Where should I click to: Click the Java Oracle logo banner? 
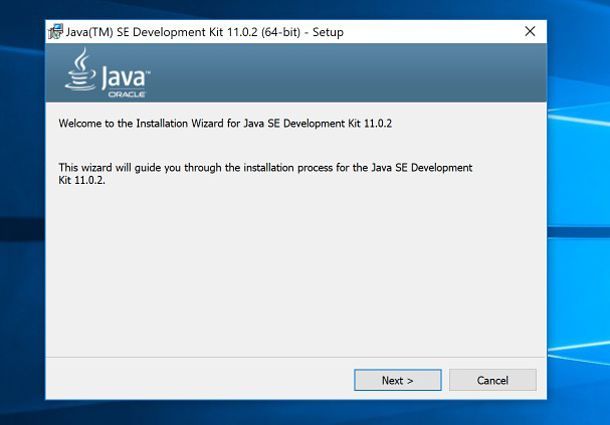click(108, 73)
